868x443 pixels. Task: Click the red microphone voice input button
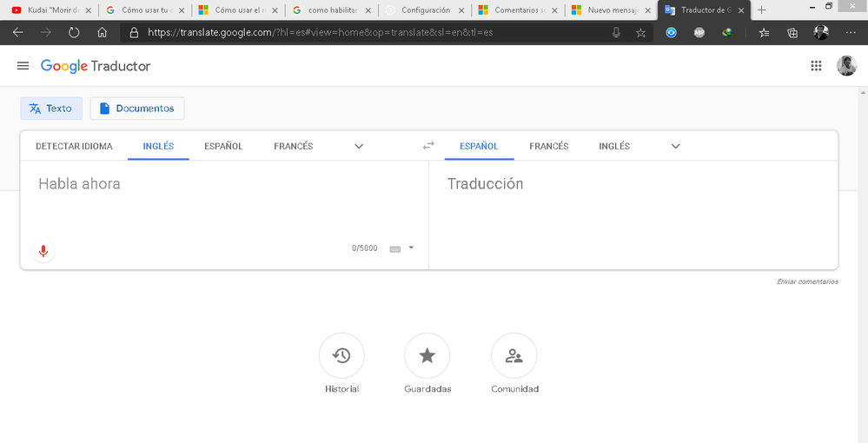[43, 252]
